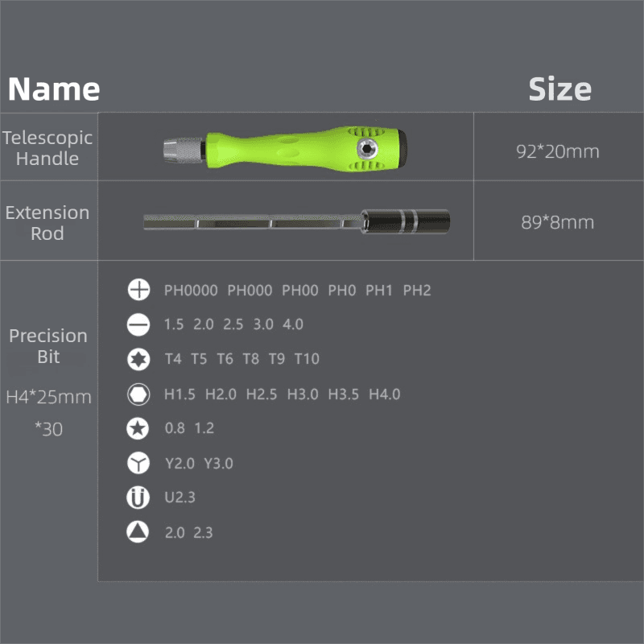The height and width of the screenshot is (644, 644).
Task: Click the U2.3 size label
Action: click(180, 497)
